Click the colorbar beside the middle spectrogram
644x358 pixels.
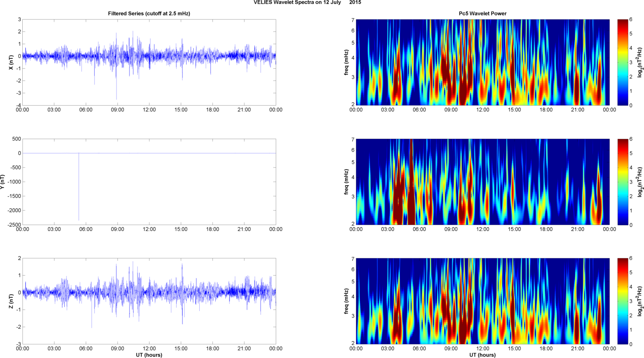[623, 182]
